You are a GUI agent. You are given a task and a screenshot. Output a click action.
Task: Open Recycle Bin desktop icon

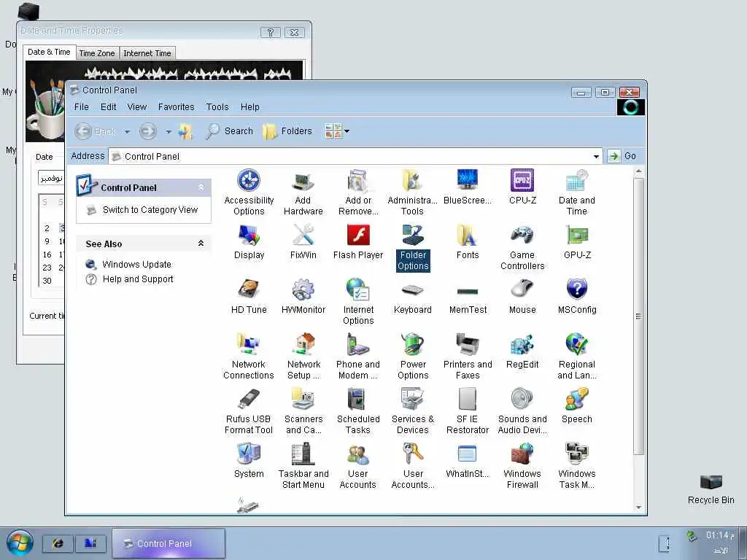click(711, 489)
